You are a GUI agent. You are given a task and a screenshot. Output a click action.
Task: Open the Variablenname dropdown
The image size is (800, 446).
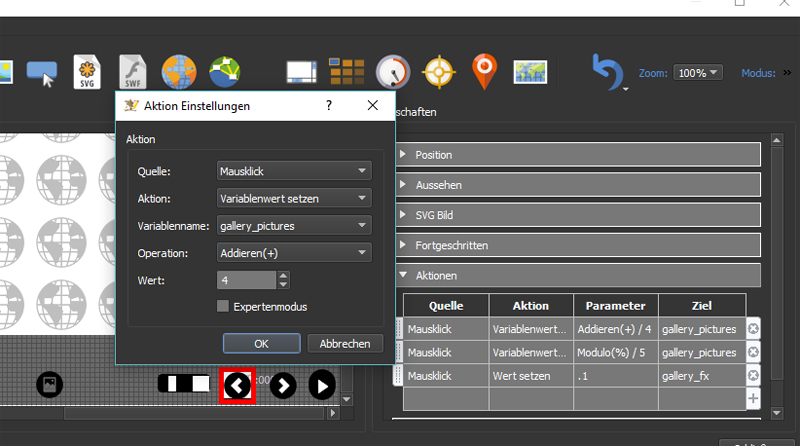pos(294,226)
